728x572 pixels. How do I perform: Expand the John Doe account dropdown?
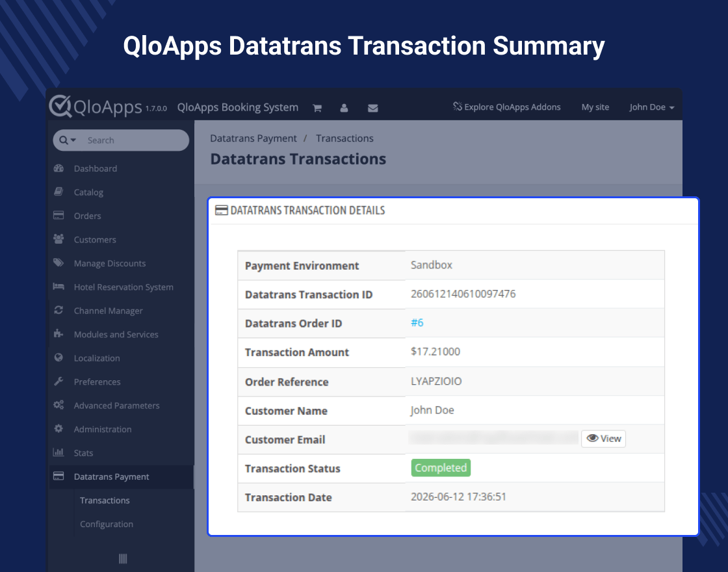(x=651, y=107)
